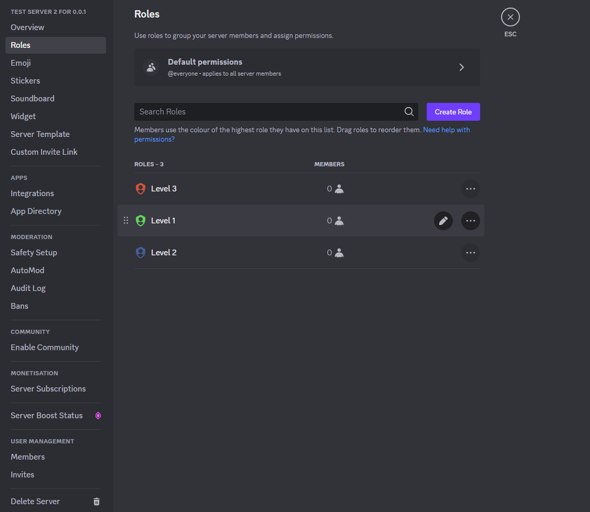Click the Delete Server trash icon
Image resolution: width=590 pixels, height=512 pixels.
click(x=96, y=501)
